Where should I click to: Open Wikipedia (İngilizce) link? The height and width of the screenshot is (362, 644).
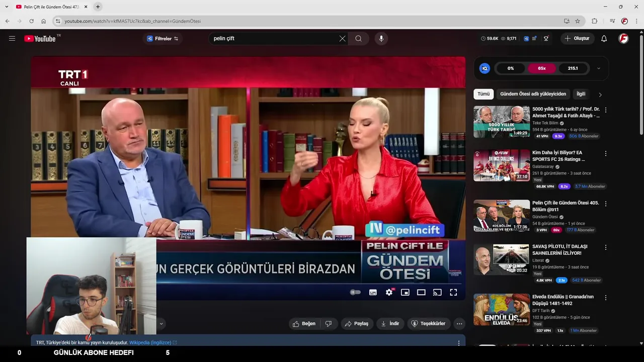(153, 343)
